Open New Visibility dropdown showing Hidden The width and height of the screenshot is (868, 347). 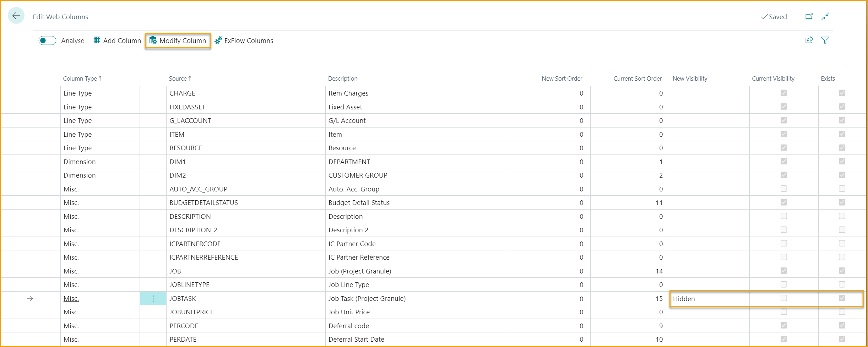point(709,299)
